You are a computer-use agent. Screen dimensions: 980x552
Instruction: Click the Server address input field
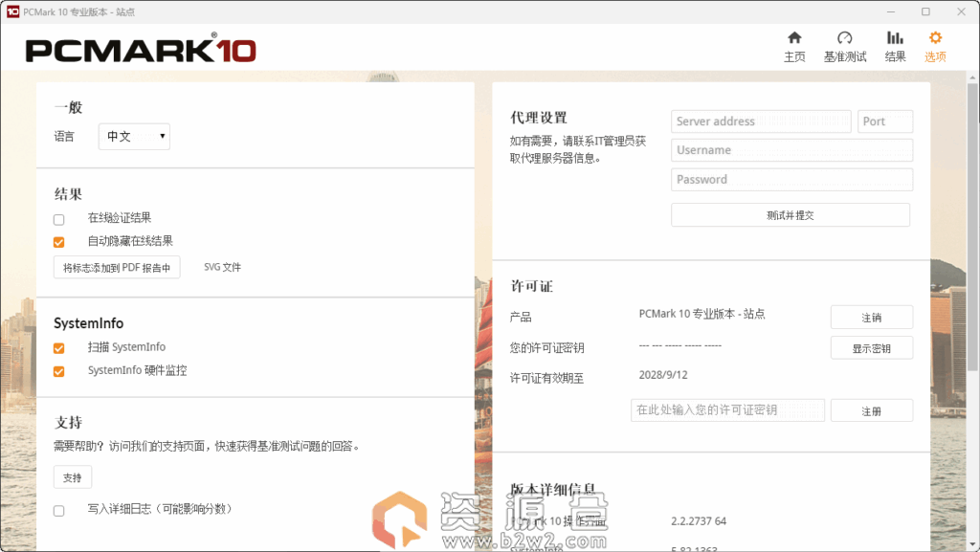[761, 121]
